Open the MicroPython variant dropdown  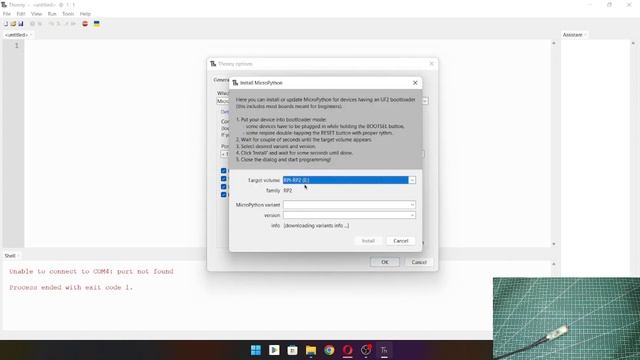[x=349, y=205]
